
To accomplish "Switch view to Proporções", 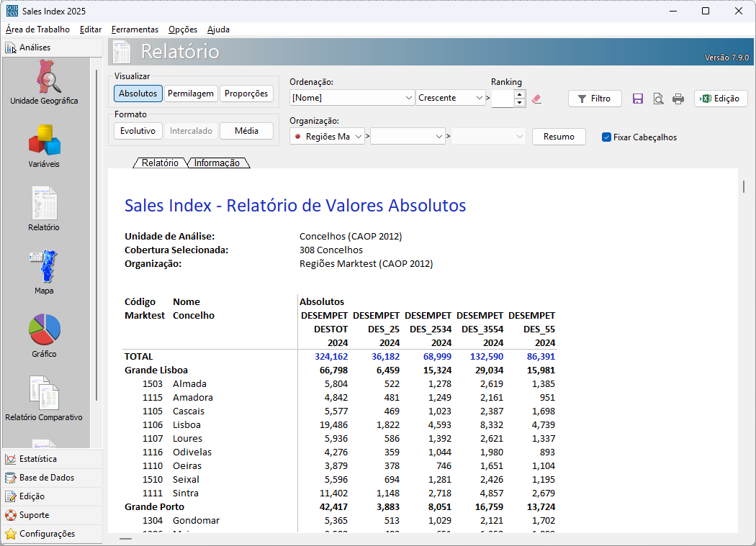I will coord(246,94).
